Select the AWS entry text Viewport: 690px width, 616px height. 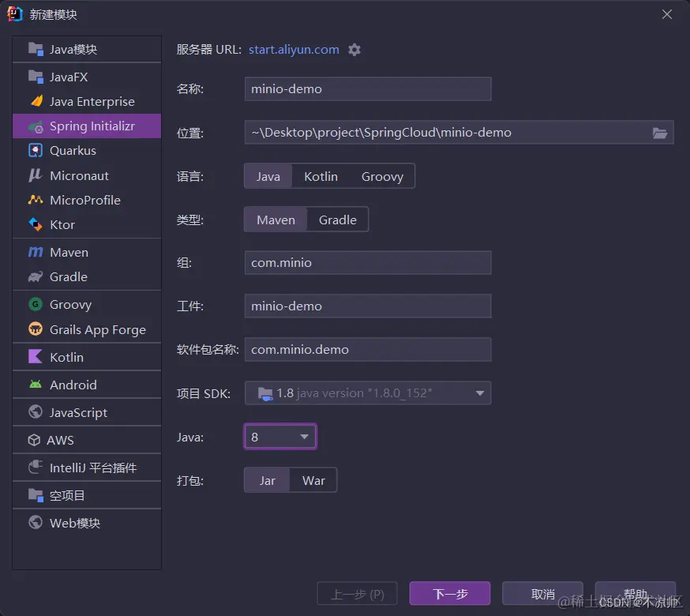(x=60, y=441)
